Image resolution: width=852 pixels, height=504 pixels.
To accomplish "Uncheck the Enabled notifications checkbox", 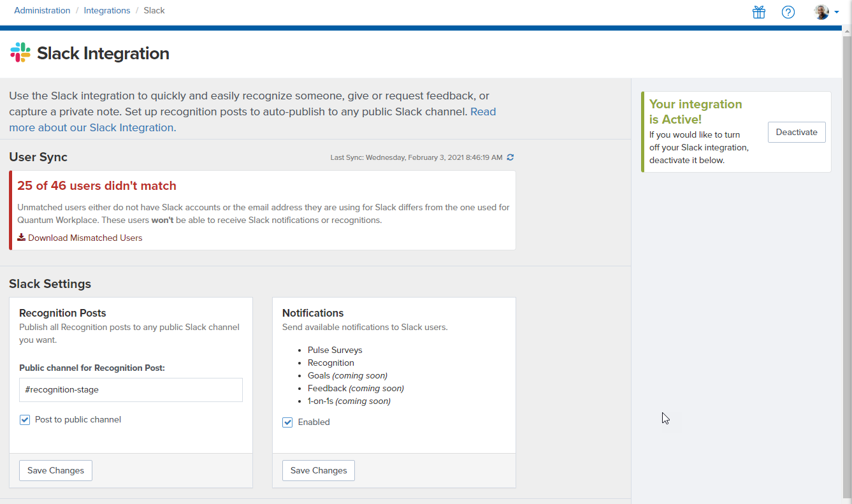I will point(287,422).
